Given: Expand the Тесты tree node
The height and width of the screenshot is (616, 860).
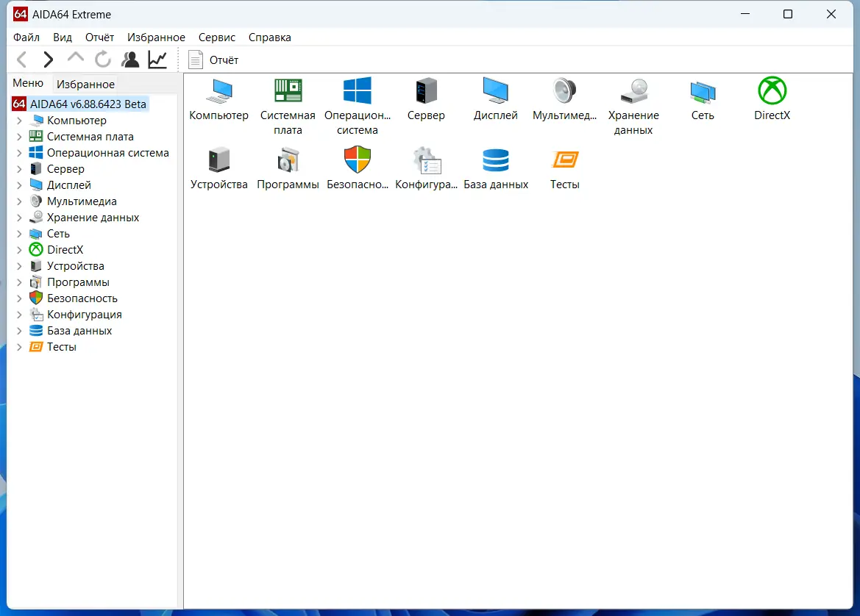Looking at the screenshot, I should 19,347.
